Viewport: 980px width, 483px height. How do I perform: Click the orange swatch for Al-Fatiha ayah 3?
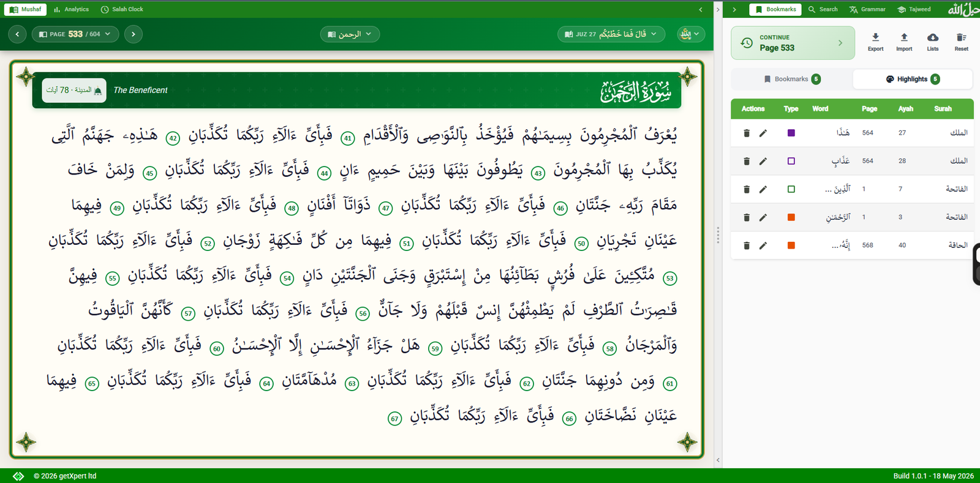click(x=791, y=217)
